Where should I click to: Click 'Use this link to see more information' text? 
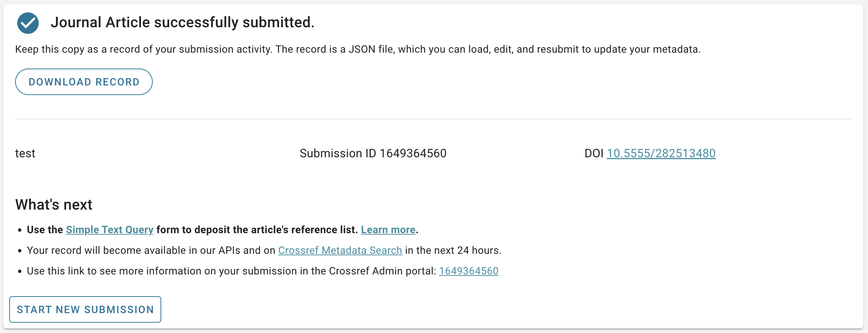pyautogui.click(x=231, y=271)
